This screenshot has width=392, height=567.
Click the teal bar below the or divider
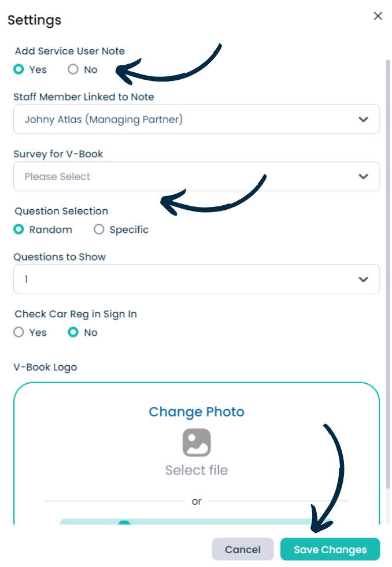(x=195, y=521)
